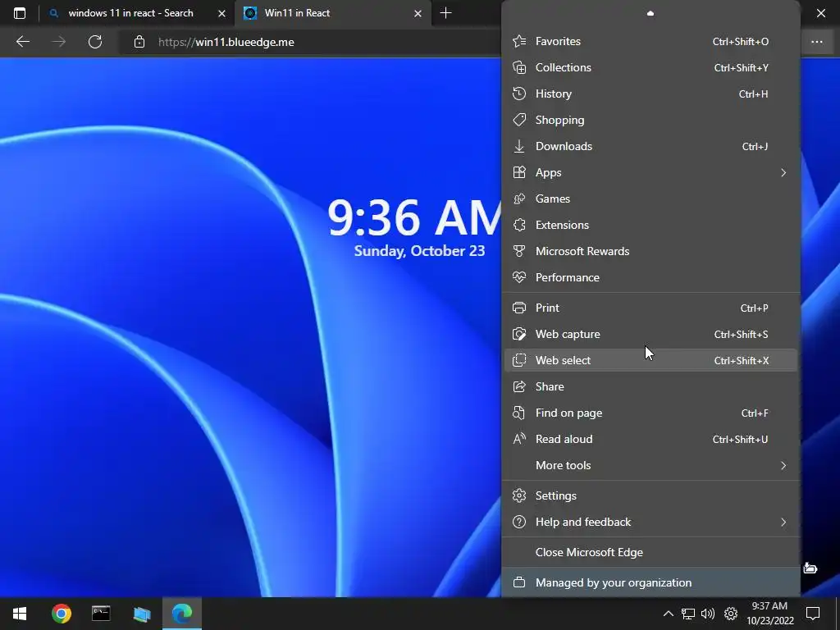Open Extensions
Viewport: 840px width, 630px height.
click(x=651, y=225)
